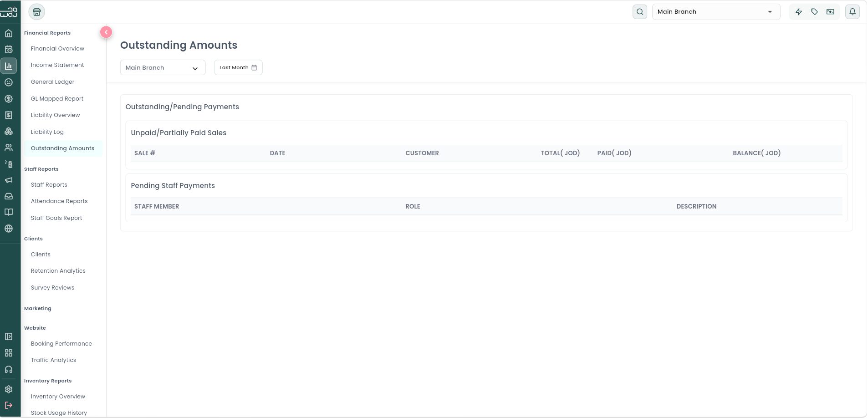Image resolution: width=868 pixels, height=418 pixels.
Task: Open the calendar appointments icon in sidebar
Action: pos(9,49)
